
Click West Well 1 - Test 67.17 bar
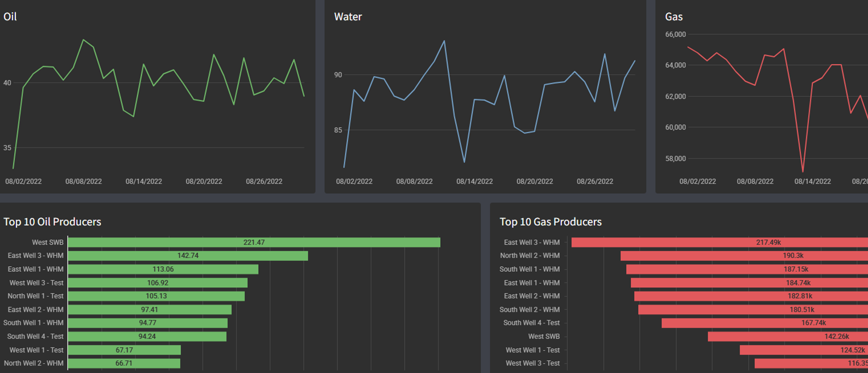(x=124, y=350)
